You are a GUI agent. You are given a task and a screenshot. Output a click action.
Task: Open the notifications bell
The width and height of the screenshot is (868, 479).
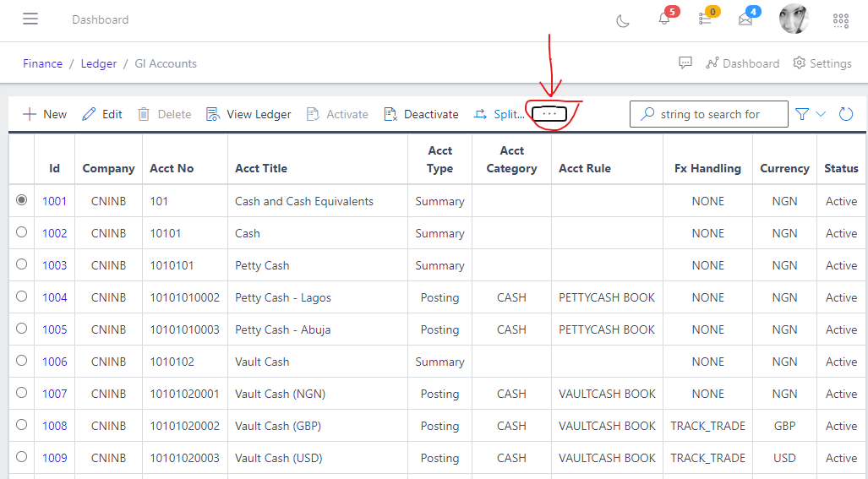[x=663, y=19]
